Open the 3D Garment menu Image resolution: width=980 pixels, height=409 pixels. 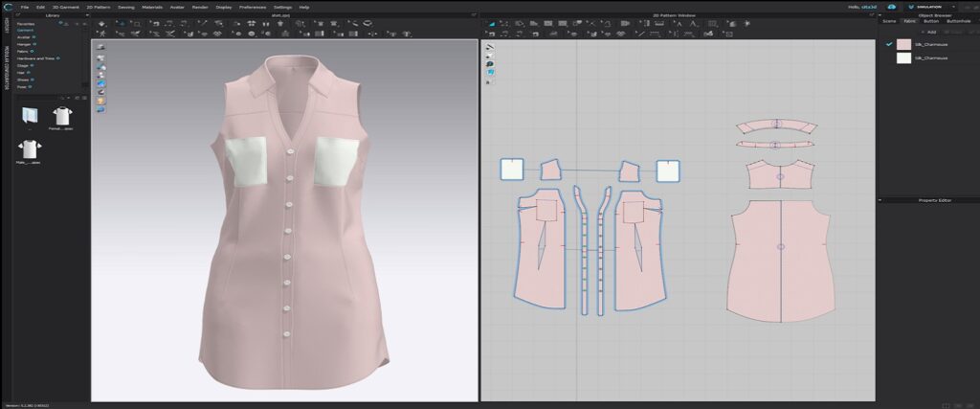click(x=64, y=7)
